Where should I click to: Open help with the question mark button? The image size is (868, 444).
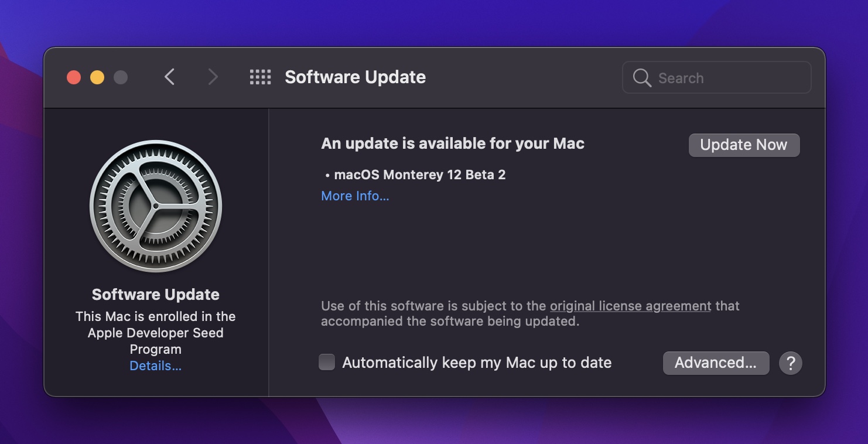point(790,363)
